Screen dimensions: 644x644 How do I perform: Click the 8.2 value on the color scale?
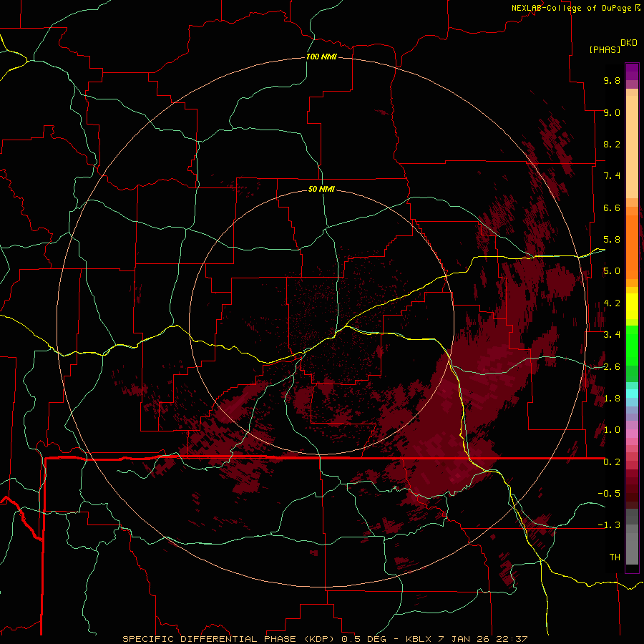612,144
